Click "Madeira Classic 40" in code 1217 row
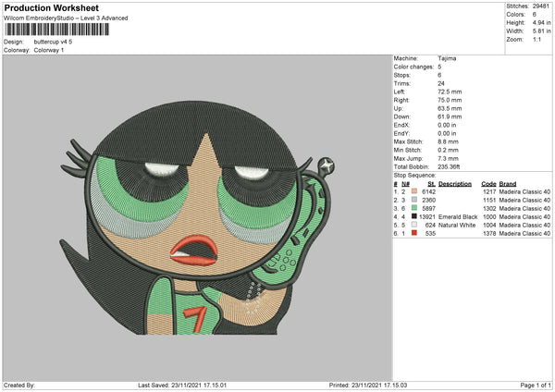The width and height of the screenshot is (555, 392). point(524,191)
